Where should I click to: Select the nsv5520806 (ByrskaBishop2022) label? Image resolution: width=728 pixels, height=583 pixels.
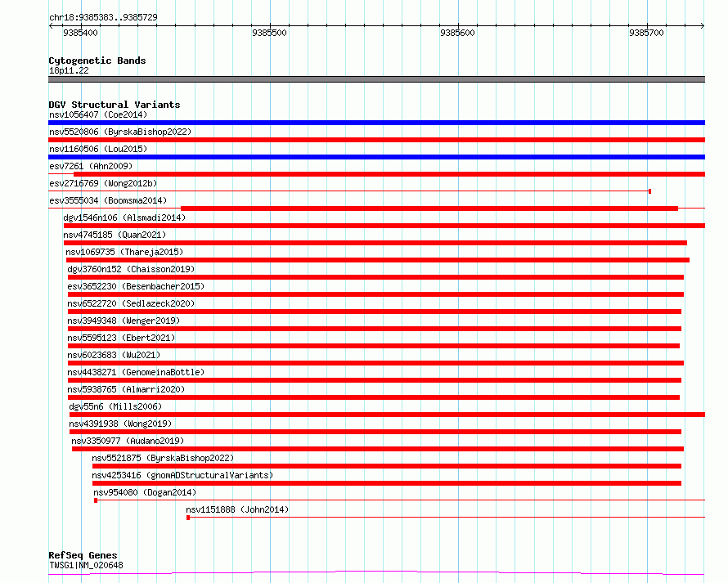coord(120,132)
